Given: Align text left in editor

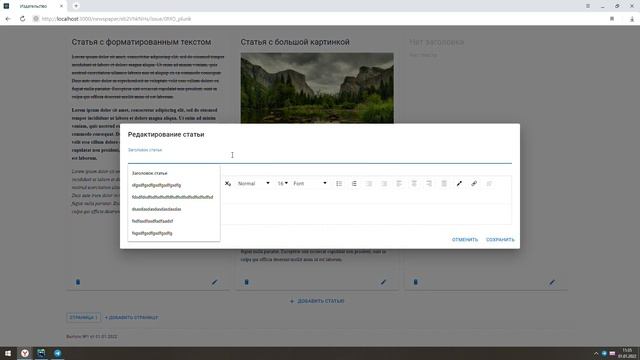Looking at the screenshot, I should point(399,184).
